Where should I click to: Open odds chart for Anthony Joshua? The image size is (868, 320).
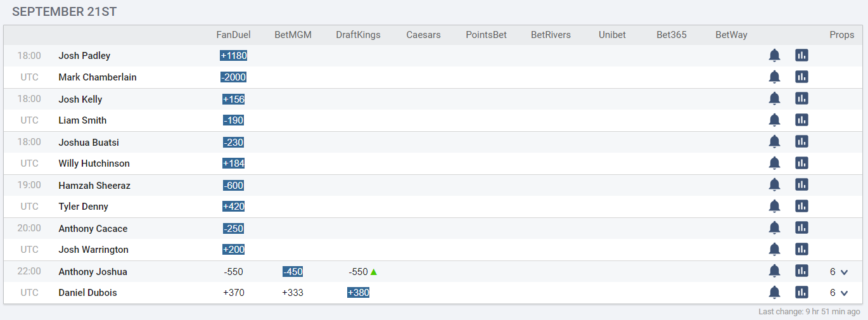coord(801,271)
